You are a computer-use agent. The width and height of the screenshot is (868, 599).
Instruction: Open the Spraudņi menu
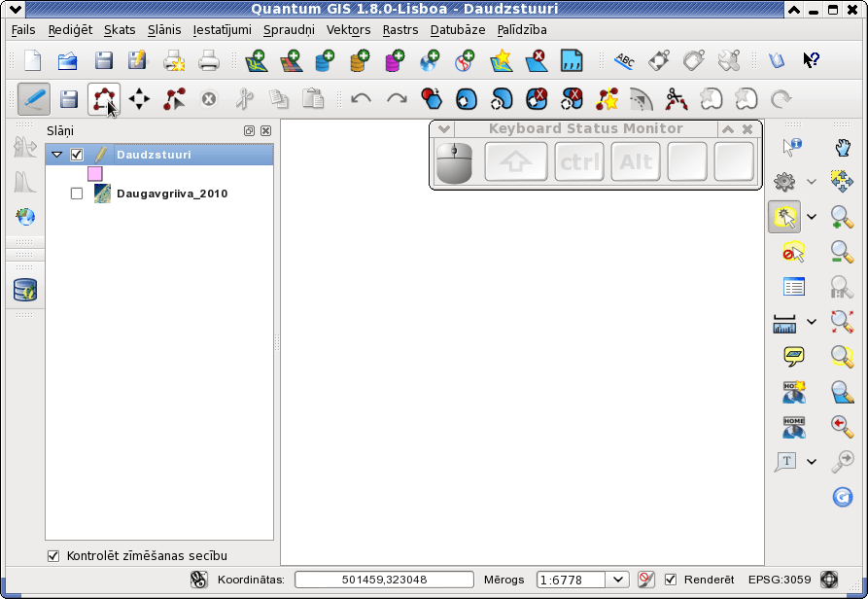[x=289, y=30]
